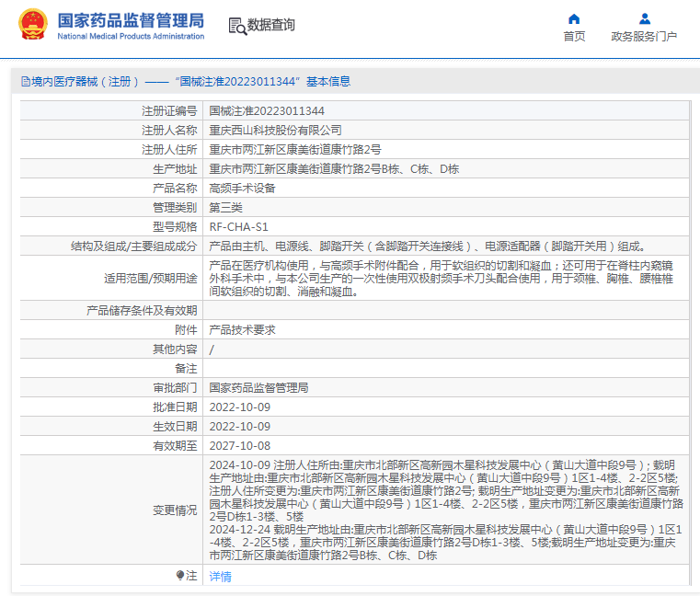This screenshot has width=700, height=596.
Task: Click the NMPA national emblem logo
Action: [32, 24]
